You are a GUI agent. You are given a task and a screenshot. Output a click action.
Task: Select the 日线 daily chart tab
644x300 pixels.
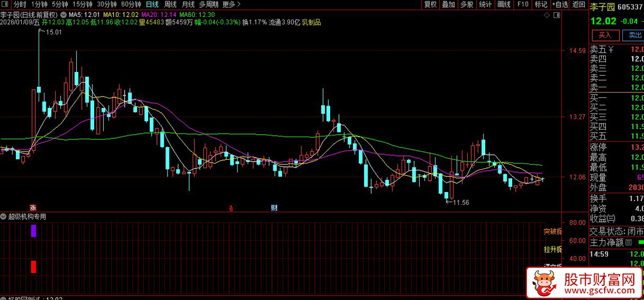click(x=152, y=5)
